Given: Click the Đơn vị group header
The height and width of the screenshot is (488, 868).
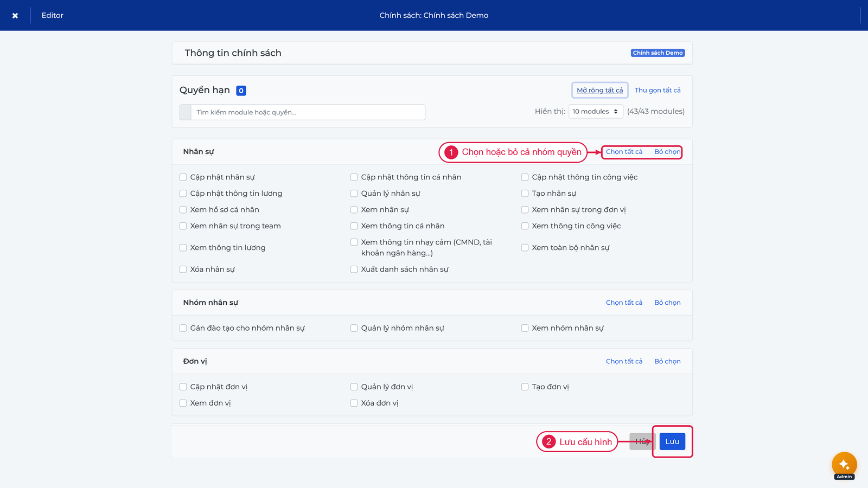Looking at the screenshot, I should pyautogui.click(x=195, y=361).
